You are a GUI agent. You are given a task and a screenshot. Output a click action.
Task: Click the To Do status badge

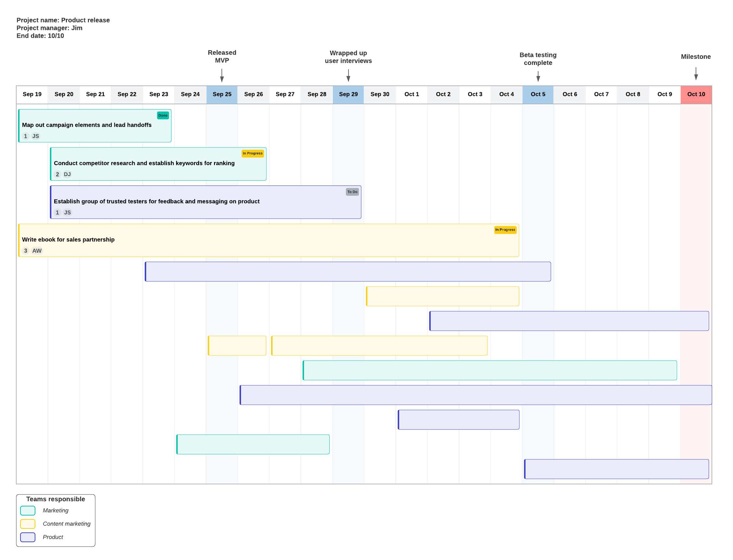coord(352,192)
